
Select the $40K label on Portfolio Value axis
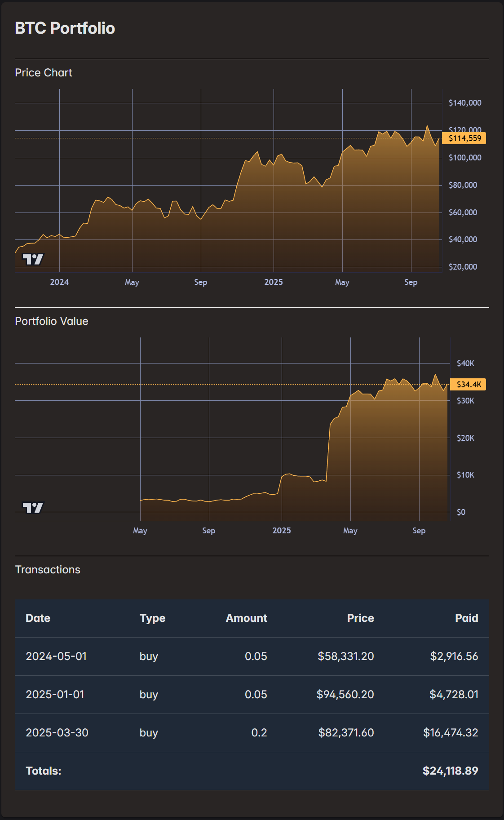coord(465,363)
